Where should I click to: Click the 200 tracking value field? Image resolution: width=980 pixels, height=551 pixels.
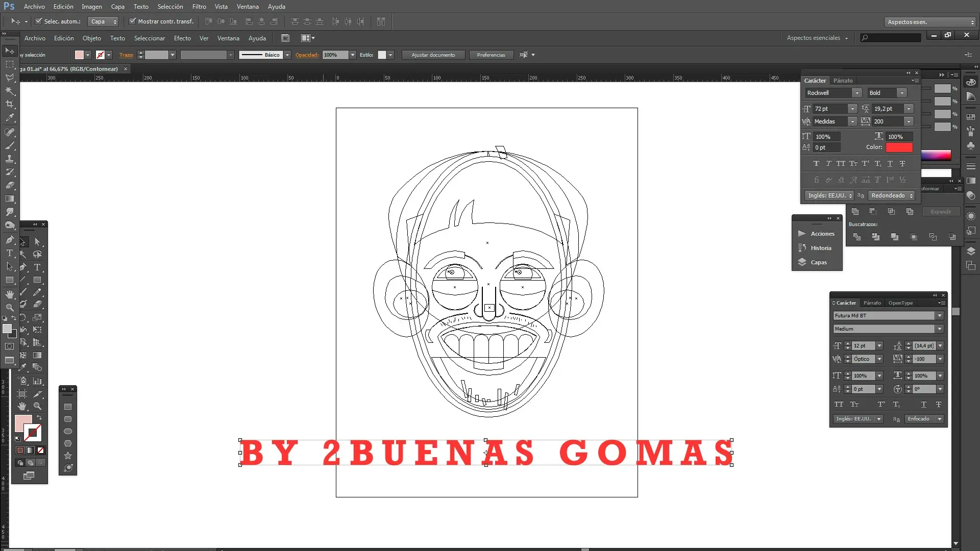tap(888, 121)
